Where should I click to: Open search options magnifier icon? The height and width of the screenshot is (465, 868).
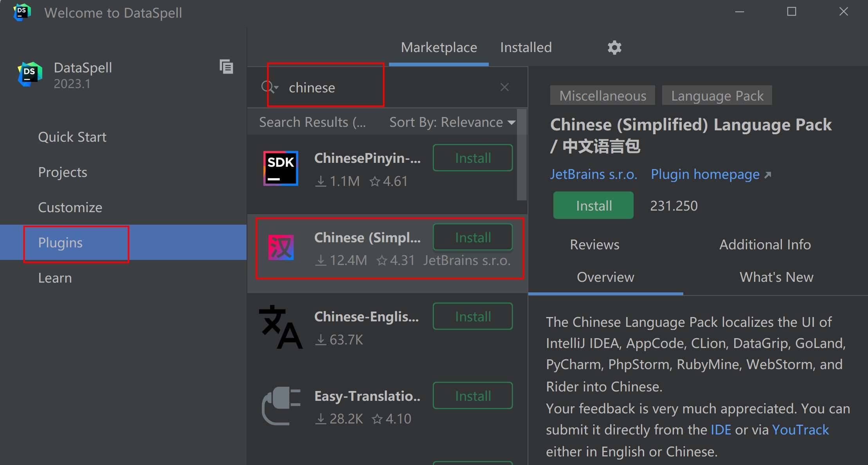270,87
